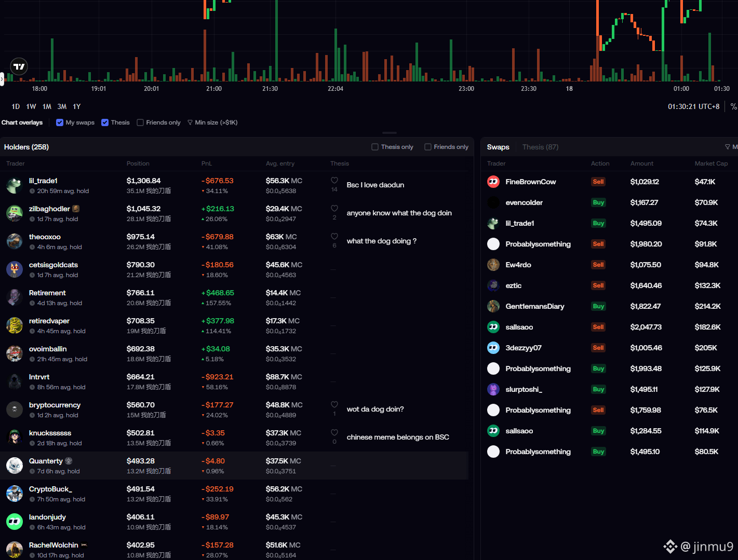The image size is (738, 560).
Task: Enable Friends only chart overlay
Action: pos(140,122)
